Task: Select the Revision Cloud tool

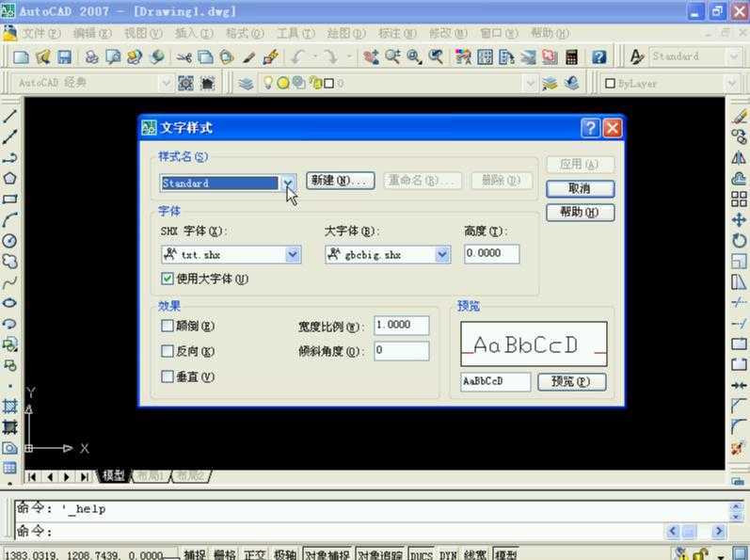Action: click(x=10, y=261)
